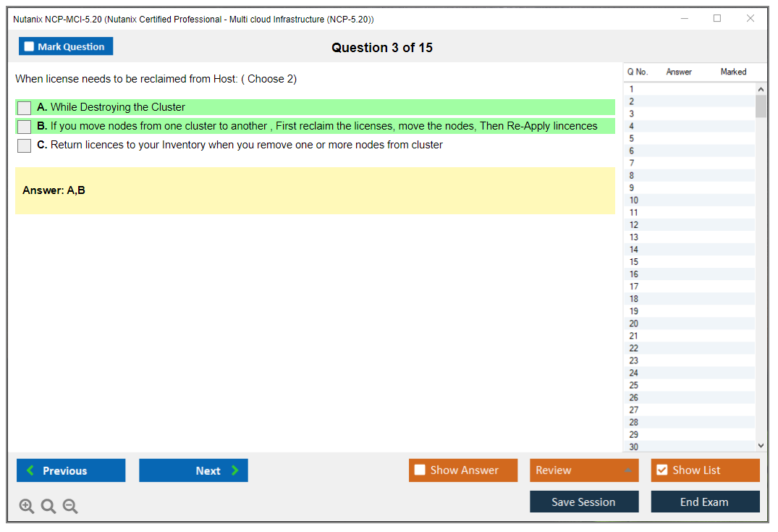
Task: Go to the Previous question
Action: pos(71,470)
